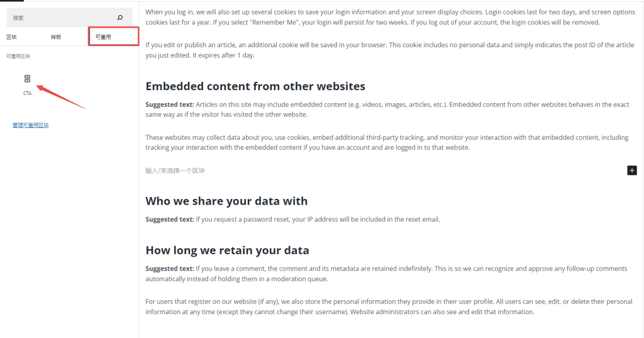644x338 pixels.
Task: Select the Articles on this site embedded content paragraph
Action: point(387,110)
